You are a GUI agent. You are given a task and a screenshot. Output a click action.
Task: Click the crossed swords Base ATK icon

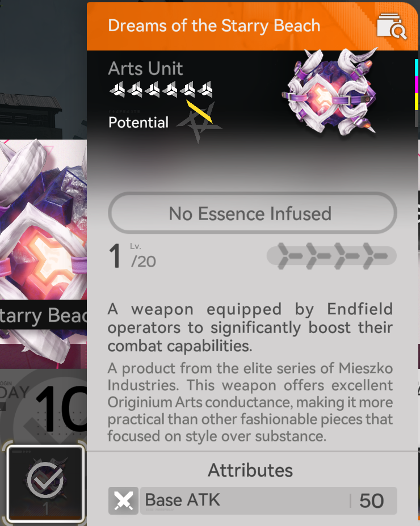tap(124, 501)
